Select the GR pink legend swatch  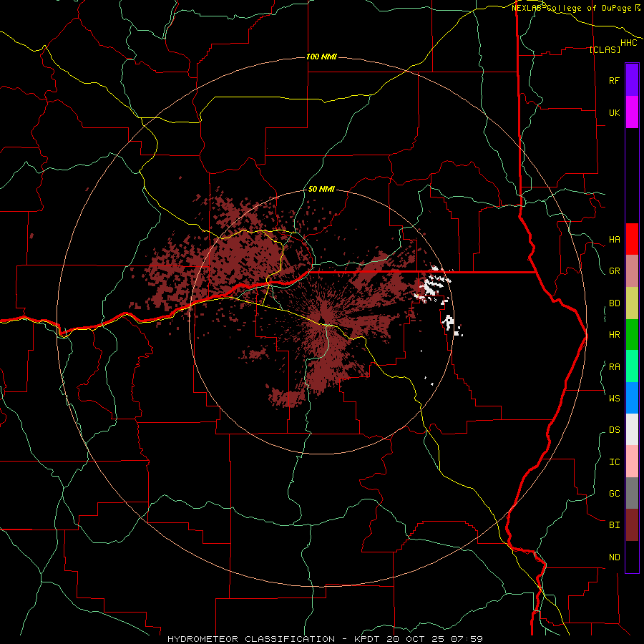(632, 271)
